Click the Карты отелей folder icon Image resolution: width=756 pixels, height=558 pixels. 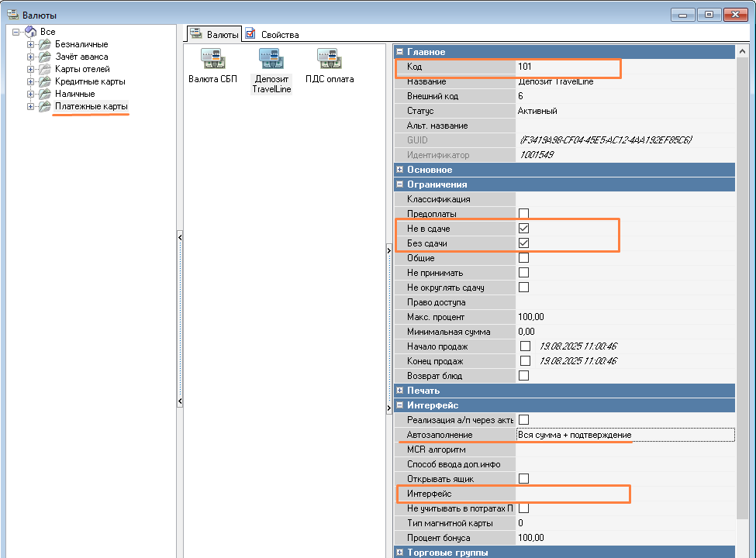click(45, 69)
